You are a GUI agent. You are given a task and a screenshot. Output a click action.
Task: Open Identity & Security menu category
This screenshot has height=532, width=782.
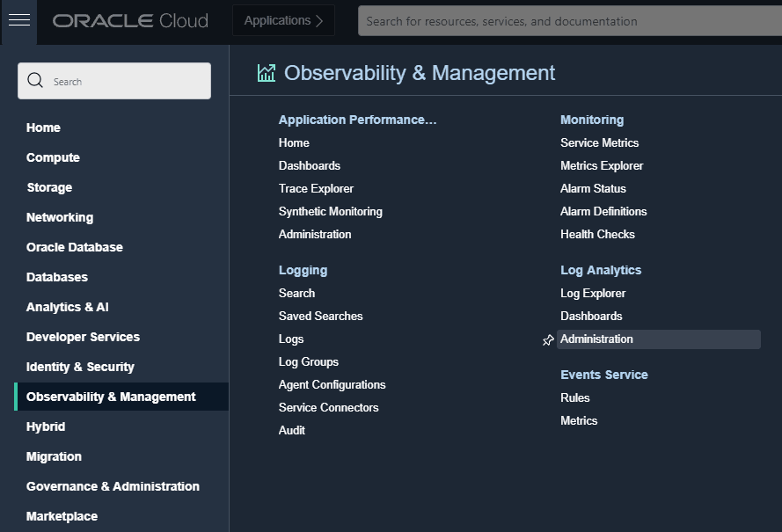tap(80, 367)
